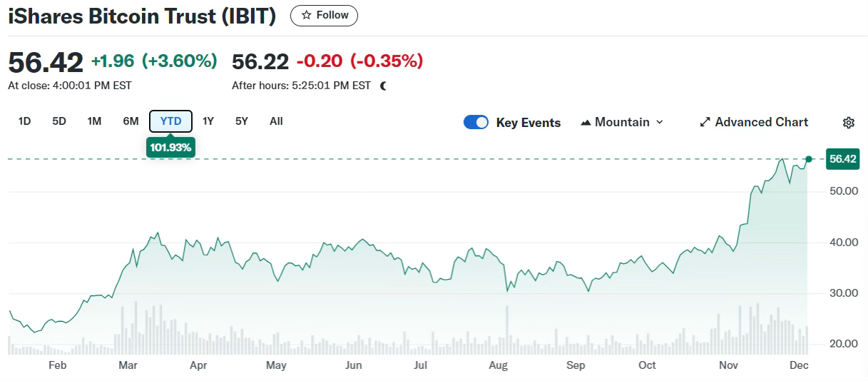Image resolution: width=868 pixels, height=381 pixels.
Task: Click the star icon in Follow button
Action: click(307, 15)
